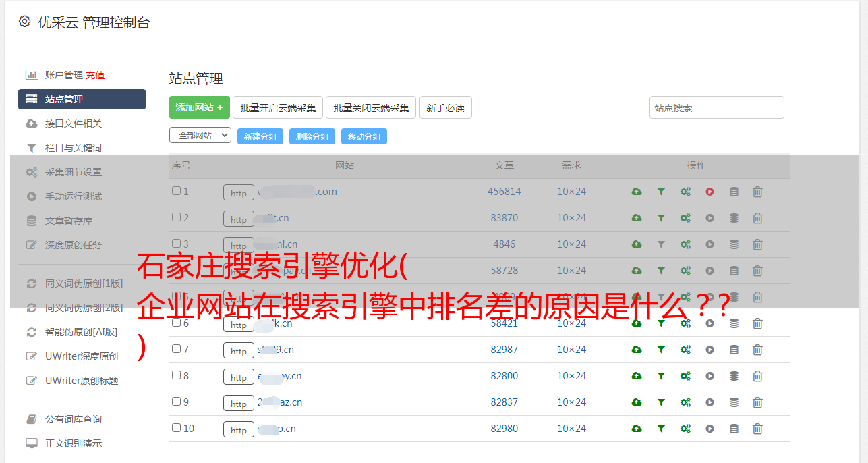Click the gears icon in row 9

[685, 402]
